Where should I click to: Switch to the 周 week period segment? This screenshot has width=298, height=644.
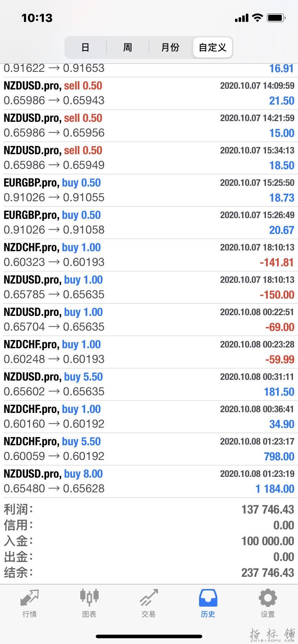coord(128,47)
